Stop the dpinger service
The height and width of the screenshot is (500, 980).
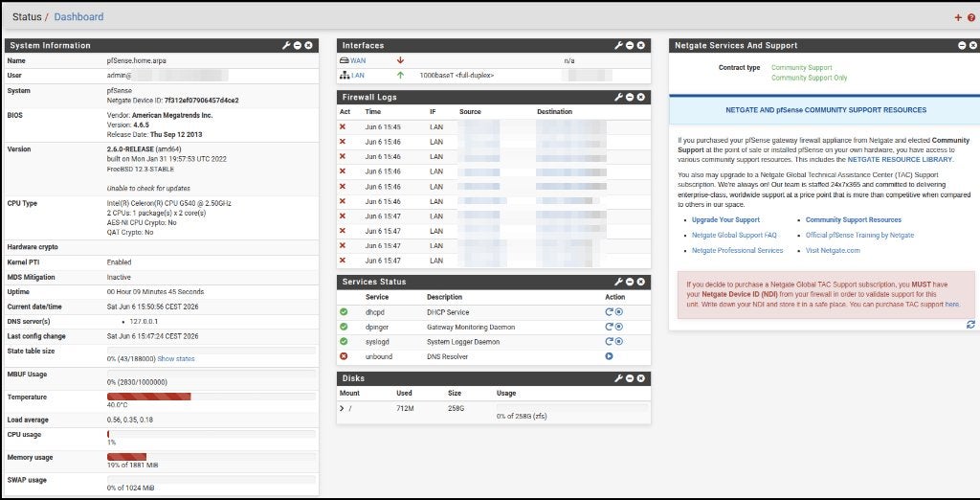coord(619,327)
